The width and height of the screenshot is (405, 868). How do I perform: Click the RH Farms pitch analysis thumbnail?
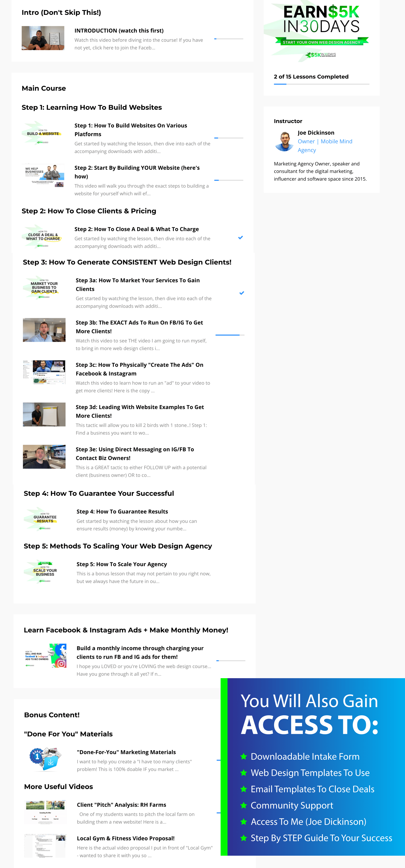[x=46, y=812]
